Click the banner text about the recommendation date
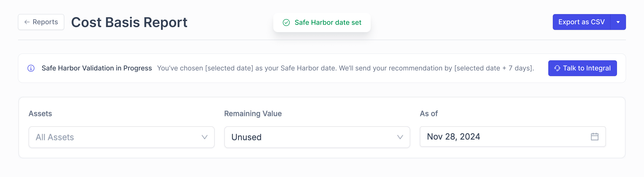The image size is (644, 177). pos(345,68)
